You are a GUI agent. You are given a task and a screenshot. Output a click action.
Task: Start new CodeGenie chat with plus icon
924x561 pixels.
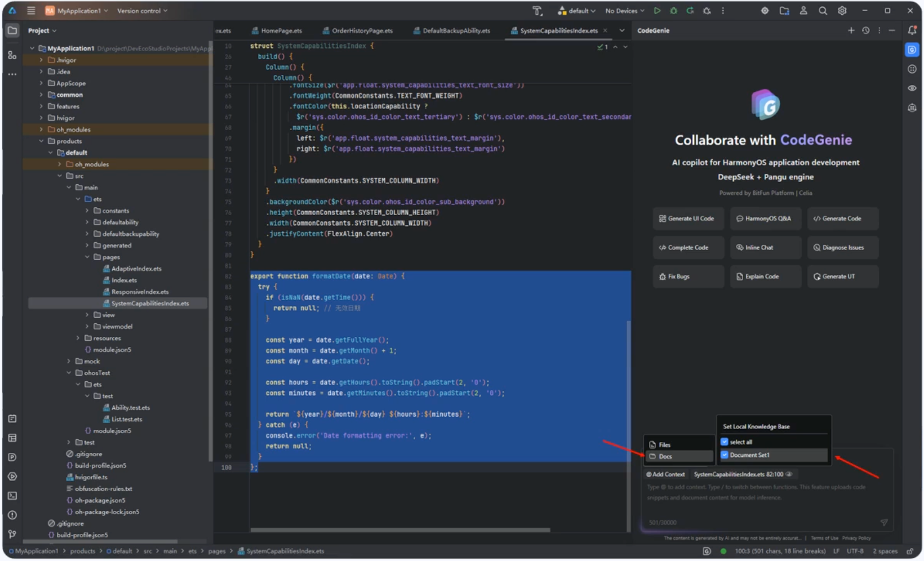[x=851, y=30]
